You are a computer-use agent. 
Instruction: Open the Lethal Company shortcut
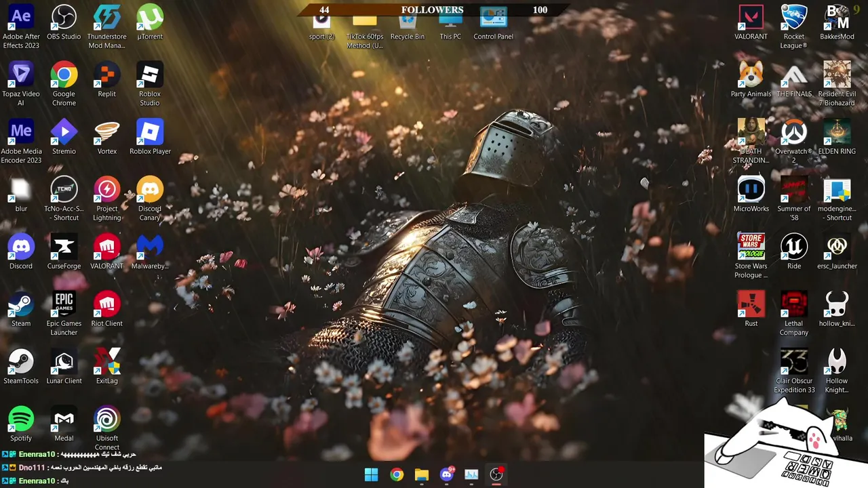(794, 304)
